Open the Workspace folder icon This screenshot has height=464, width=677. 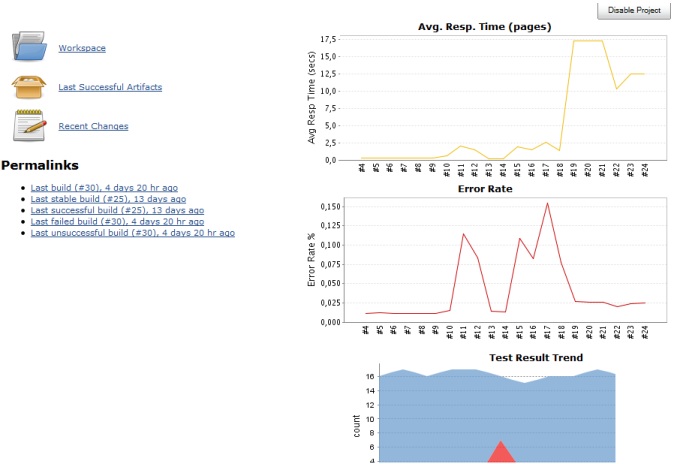pyautogui.click(x=29, y=46)
